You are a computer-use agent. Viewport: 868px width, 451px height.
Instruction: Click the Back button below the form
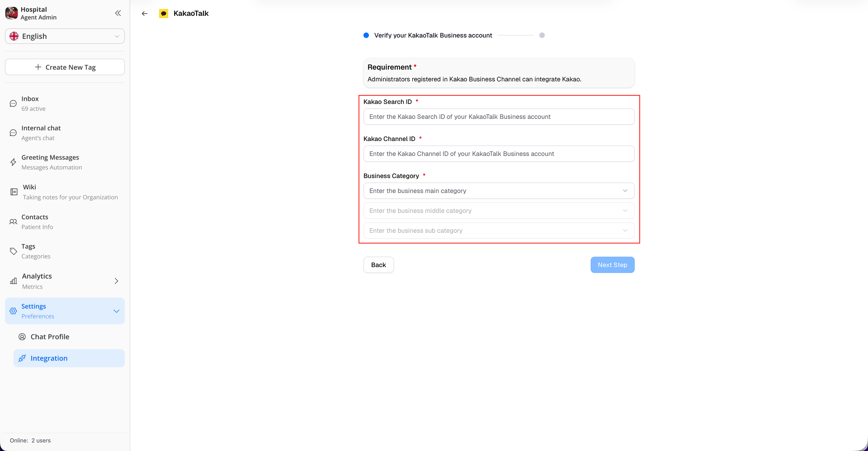378,265
